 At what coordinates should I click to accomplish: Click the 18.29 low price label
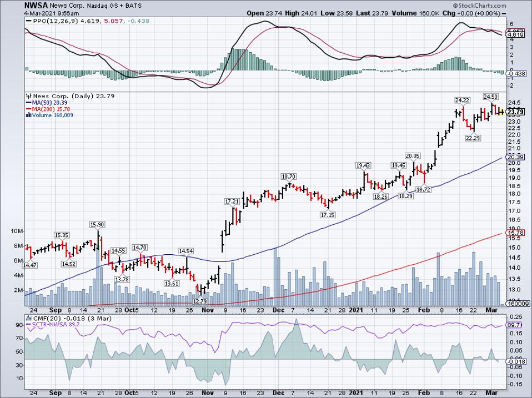pos(405,197)
